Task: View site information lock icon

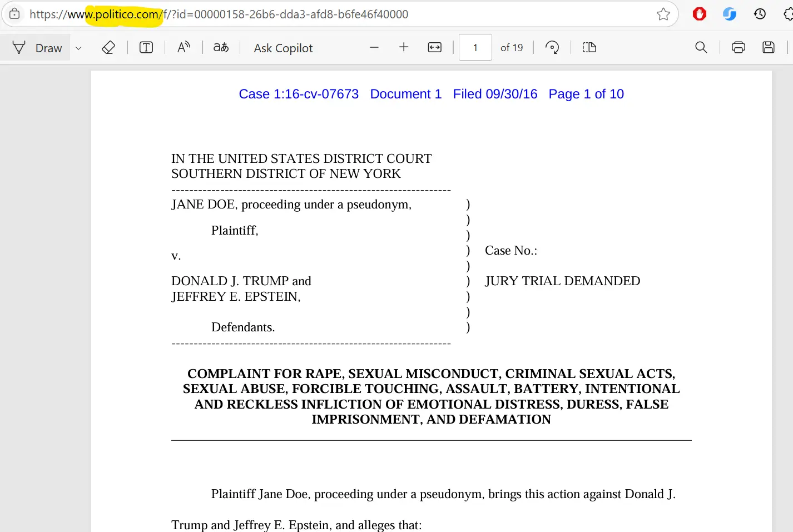Action: pyautogui.click(x=15, y=14)
